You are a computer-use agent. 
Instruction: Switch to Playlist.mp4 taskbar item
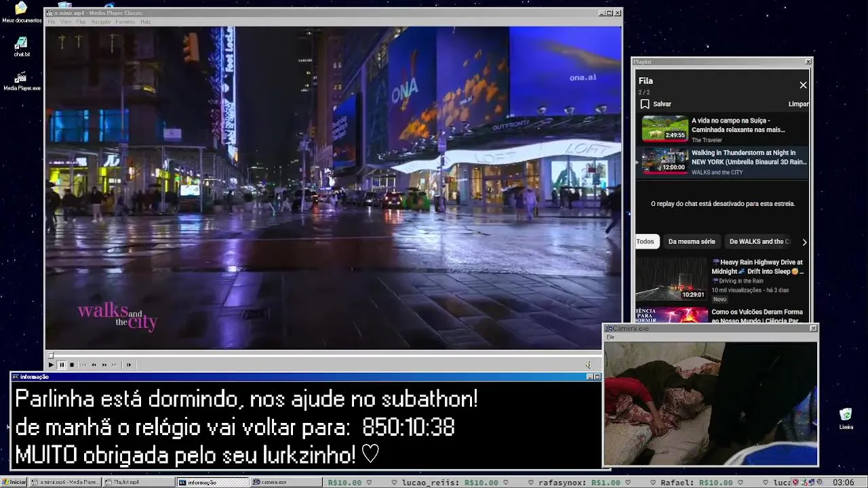(139, 482)
